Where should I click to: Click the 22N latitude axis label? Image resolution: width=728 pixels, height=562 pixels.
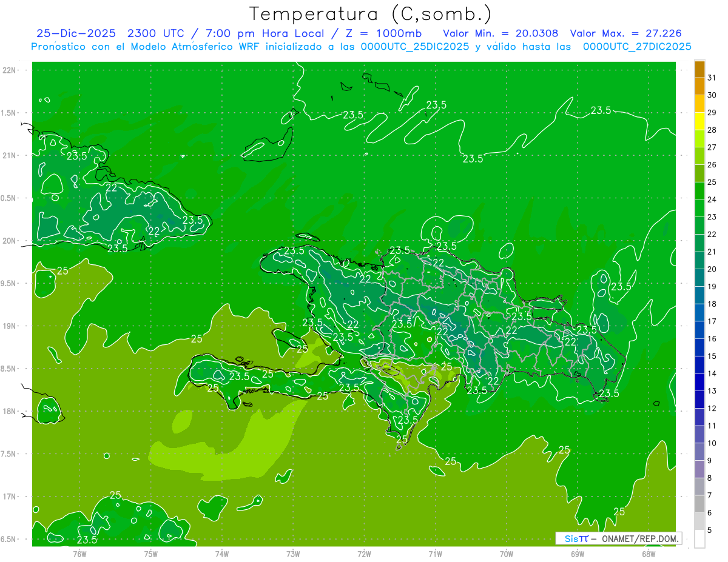pyautogui.click(x=10, y=70)
